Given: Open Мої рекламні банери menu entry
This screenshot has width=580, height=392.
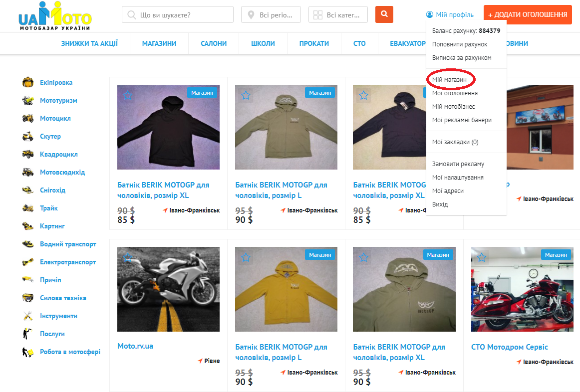Looking at the screenshot, I should pyautogui.click(x=462, y=120).
